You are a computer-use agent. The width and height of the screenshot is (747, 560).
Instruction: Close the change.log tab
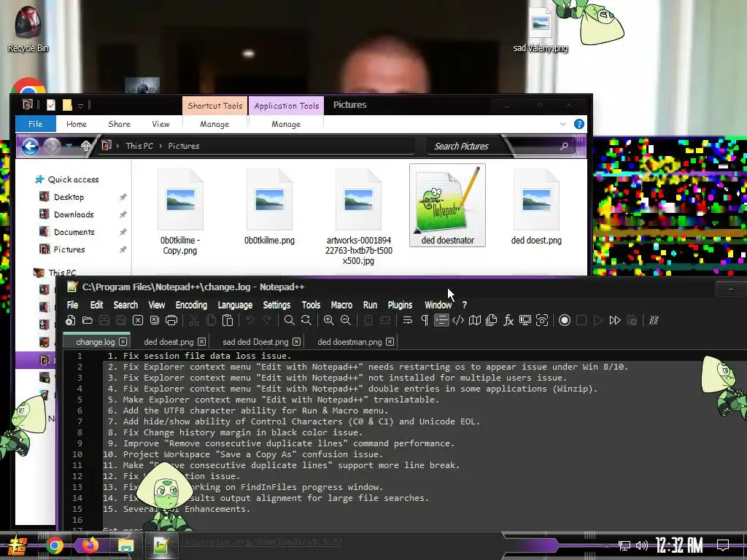coord(123,342)
